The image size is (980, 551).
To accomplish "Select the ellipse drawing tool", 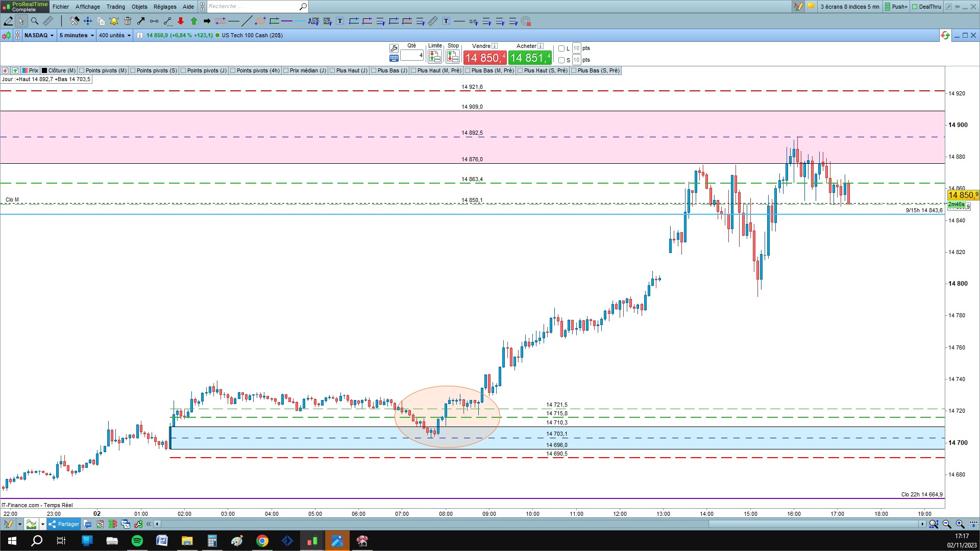I will pyautogui.click(x=260, y=21).
